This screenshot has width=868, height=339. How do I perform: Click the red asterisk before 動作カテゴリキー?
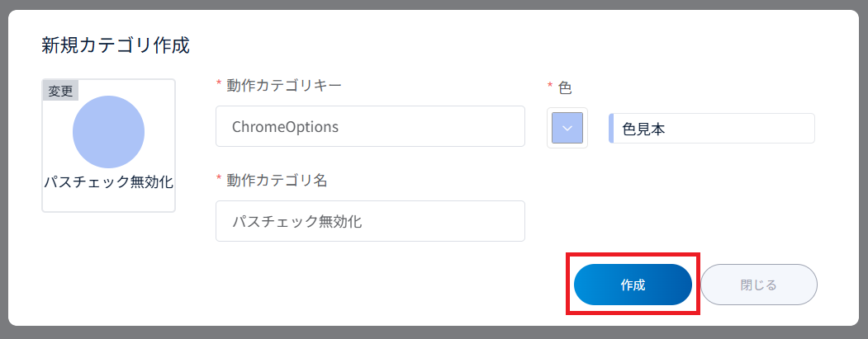[x=219, y=85]
